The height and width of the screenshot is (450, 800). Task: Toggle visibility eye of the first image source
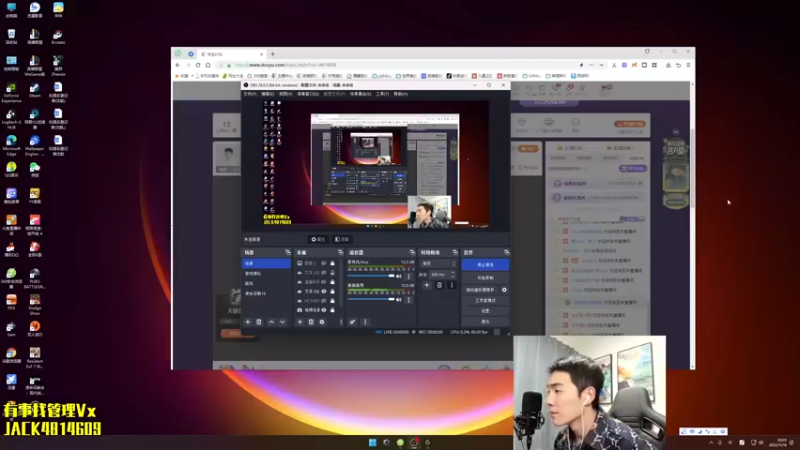(323, 263)
